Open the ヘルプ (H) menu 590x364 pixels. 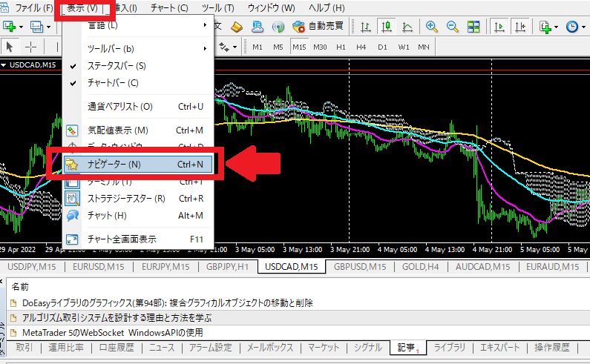coord(327,8)
